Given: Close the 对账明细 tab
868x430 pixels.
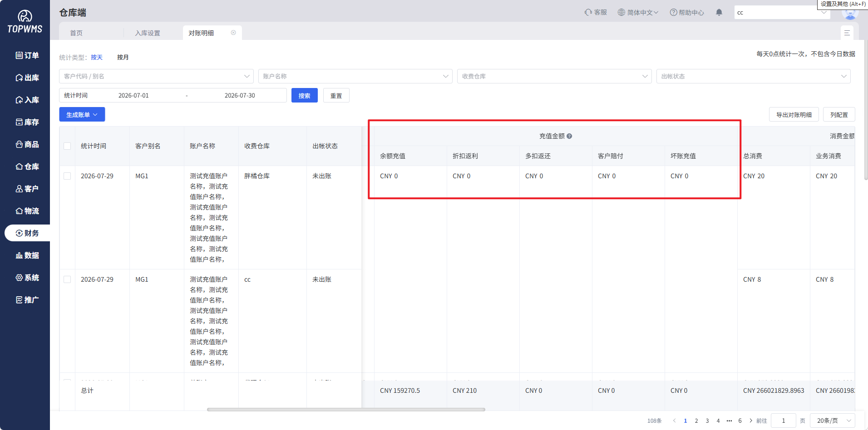Looking at the screenshot, I should click(x=233, y=33).
